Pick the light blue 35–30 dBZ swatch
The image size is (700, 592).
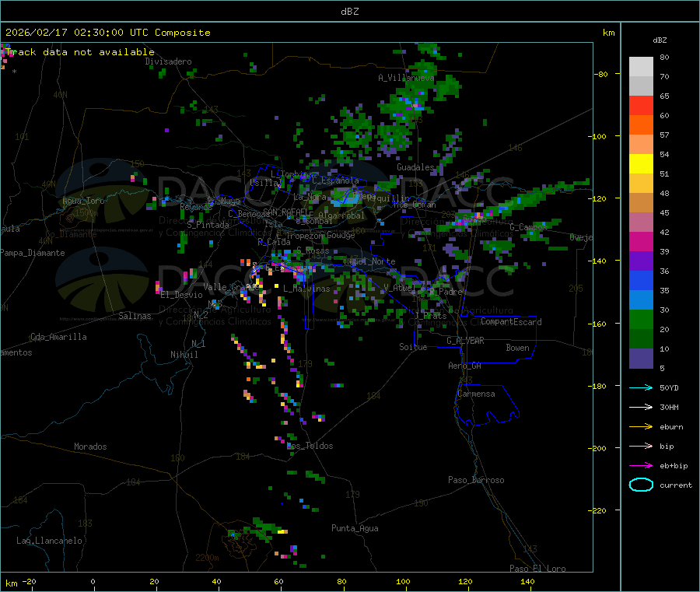[641, 300]
